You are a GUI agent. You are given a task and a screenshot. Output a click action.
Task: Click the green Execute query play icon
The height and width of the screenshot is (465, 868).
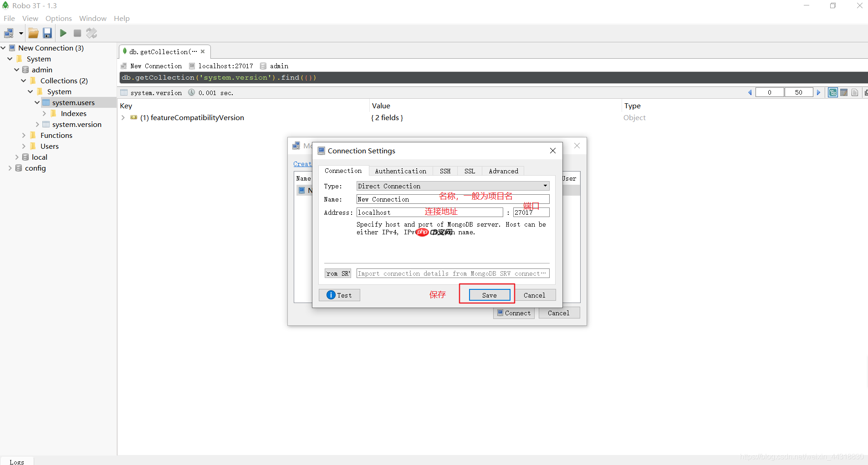tap(63, 33)
